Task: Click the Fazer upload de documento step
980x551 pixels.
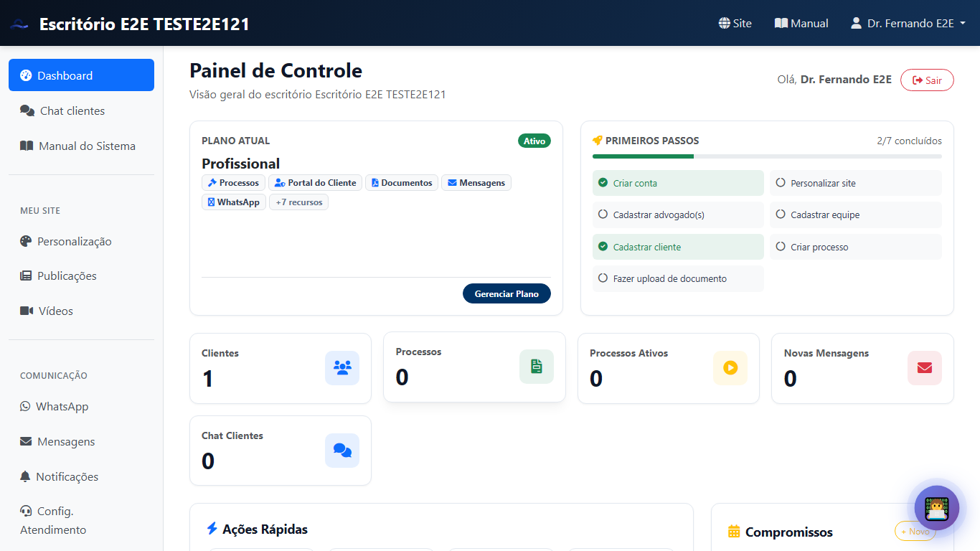Action: pos(678,278)
